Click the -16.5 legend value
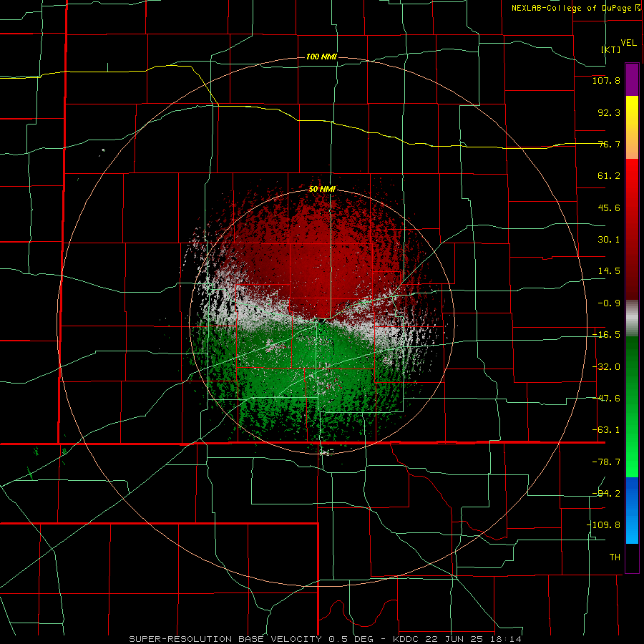The width and height of the screenshot is (644, 644). (606, 335)
